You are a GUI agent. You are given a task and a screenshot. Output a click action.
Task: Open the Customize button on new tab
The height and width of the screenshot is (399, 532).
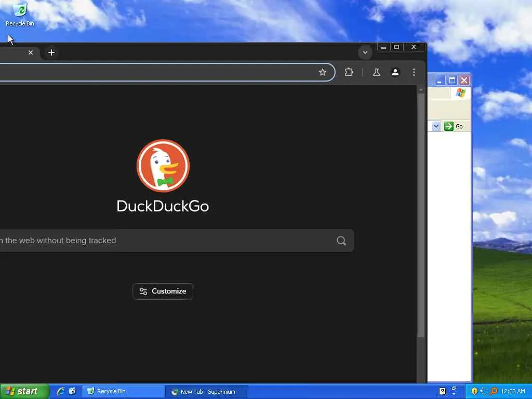163,291
